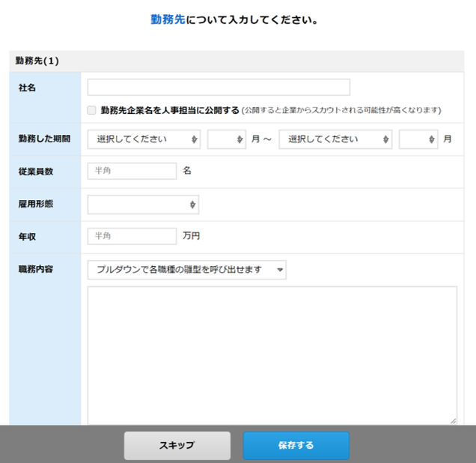476x463 pixels.
Task: Open the end year 選択してください dropdown
Action: click(x=335, y=139)
